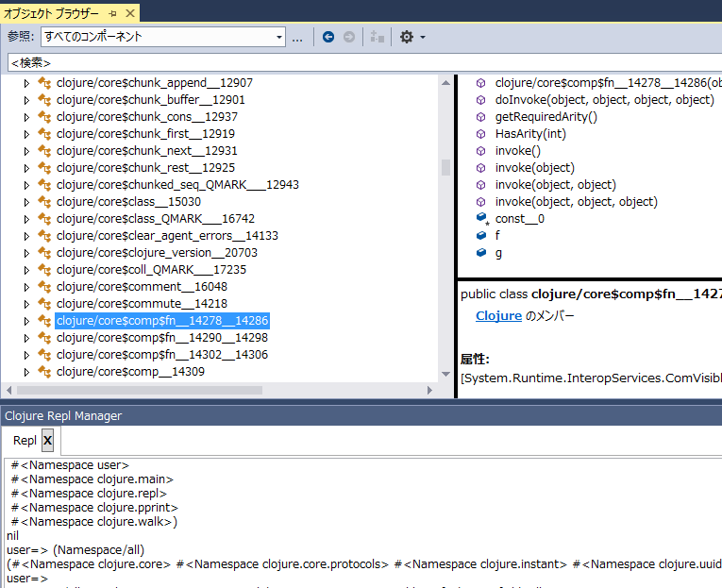
Task: Click class icon of clojure_version__20703
Action: click(x=44, y=253)
